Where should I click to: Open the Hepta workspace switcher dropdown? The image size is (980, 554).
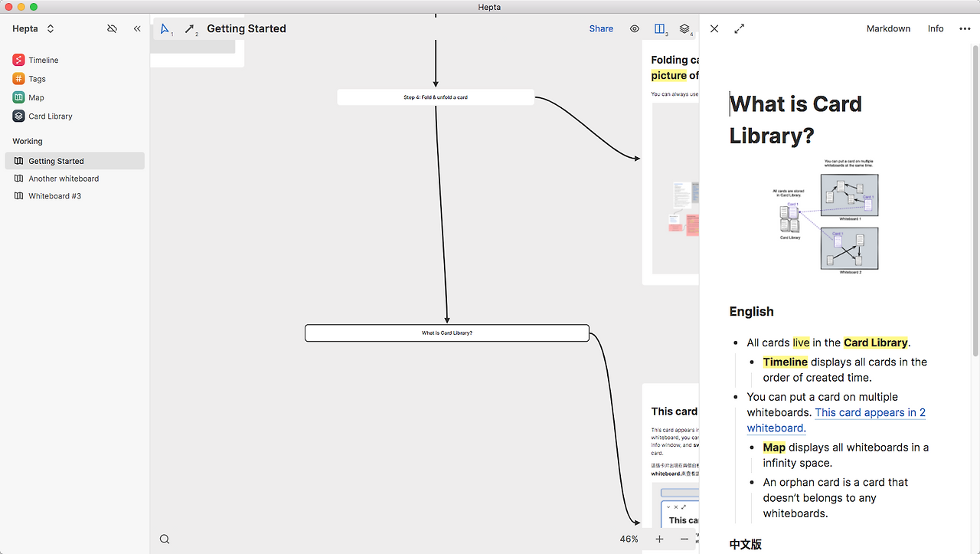[x=34, y=29]
